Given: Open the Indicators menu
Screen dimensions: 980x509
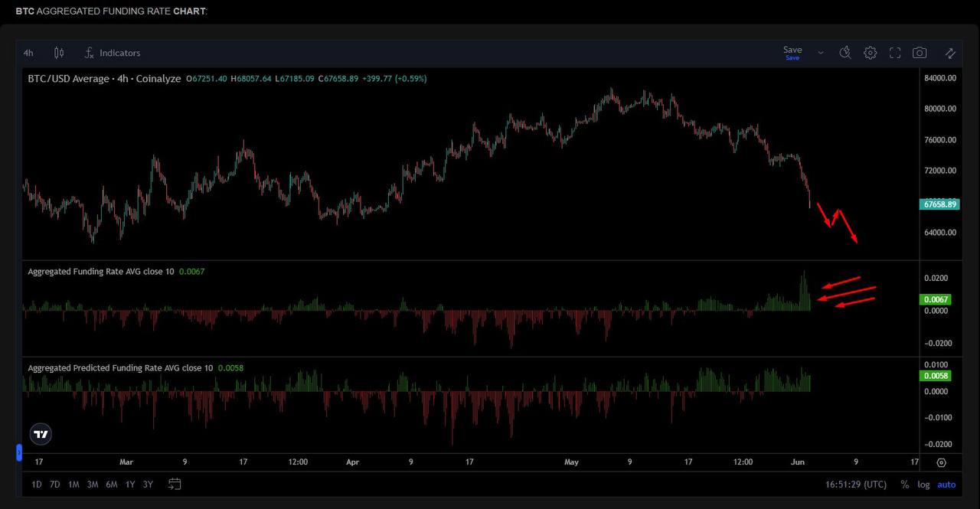Looking at the screenshot, I should tap(113, 53).
